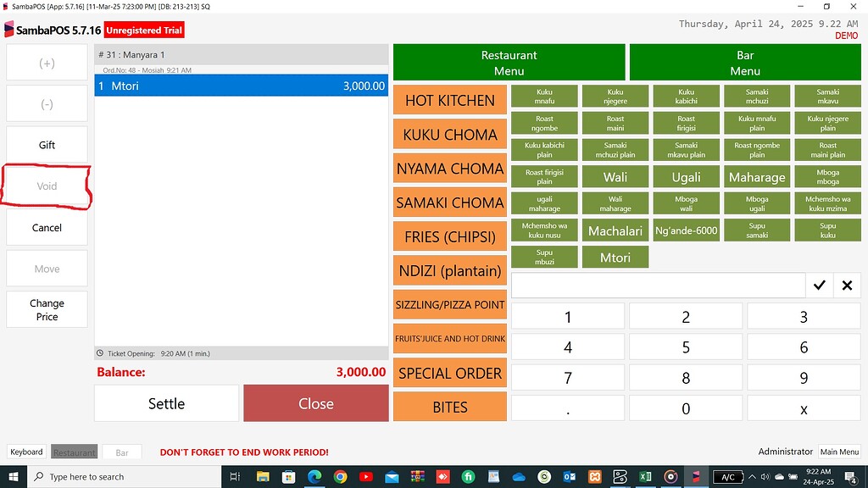868x488 pixels.
Task: Switch to the Bar Menu tab
Action: coord(743,62)
